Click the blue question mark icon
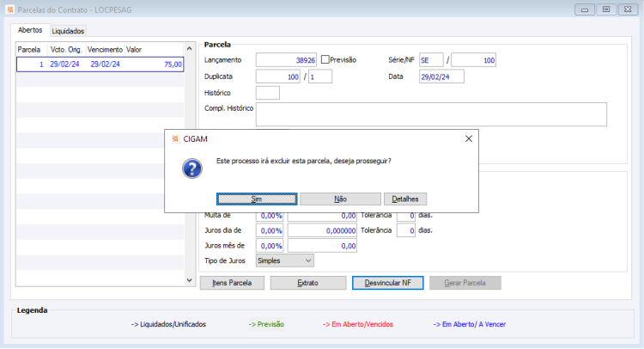Viewport: 644px width, 349px height. pyautogui.click(x=192, y=168)
